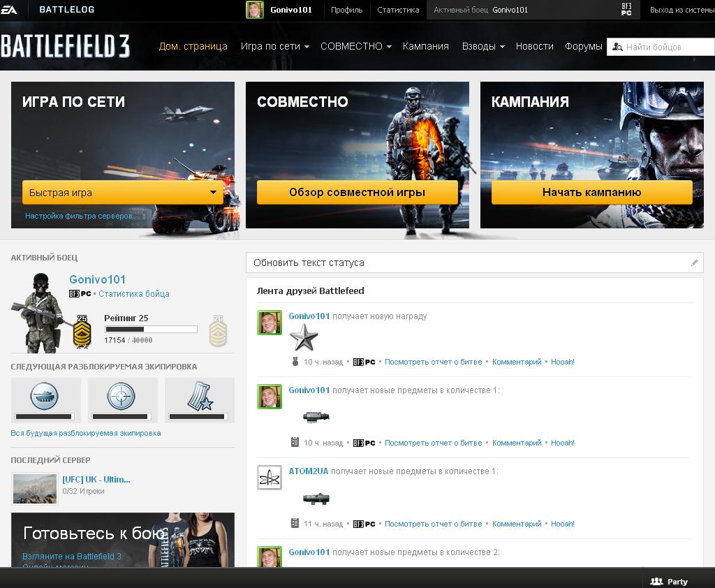Open the Party chat bar icon
This screenshot has height=588, width=715.
(x=656, y=581)
